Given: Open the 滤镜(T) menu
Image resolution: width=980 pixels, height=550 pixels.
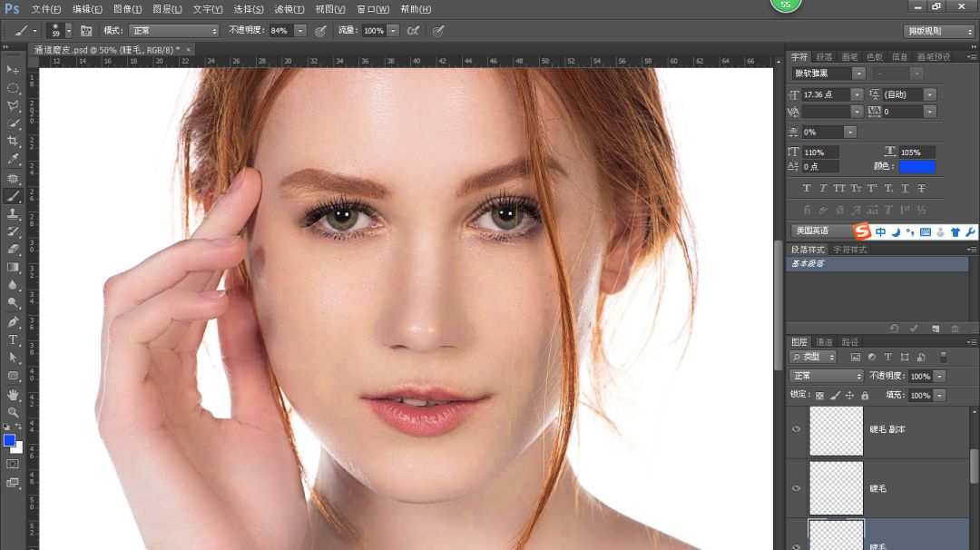Looking at the screenshot, I should point(289,9).
